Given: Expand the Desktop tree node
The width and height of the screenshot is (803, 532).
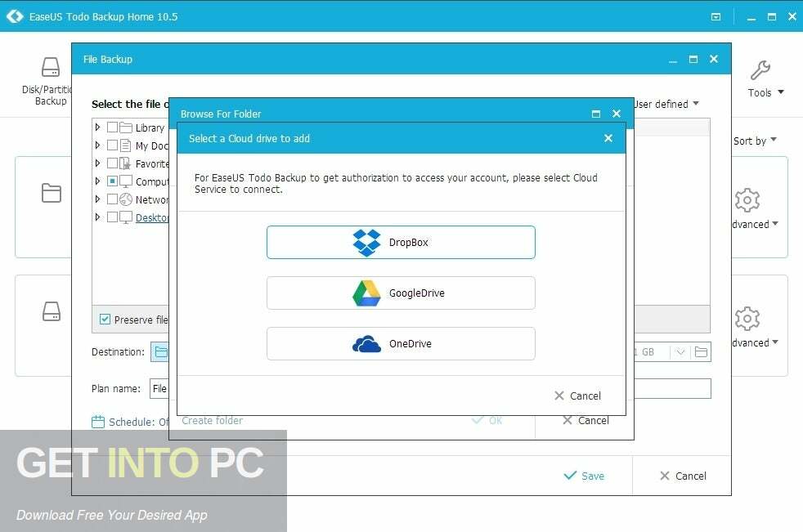Looking at the screenshot, I should (97, 217).
